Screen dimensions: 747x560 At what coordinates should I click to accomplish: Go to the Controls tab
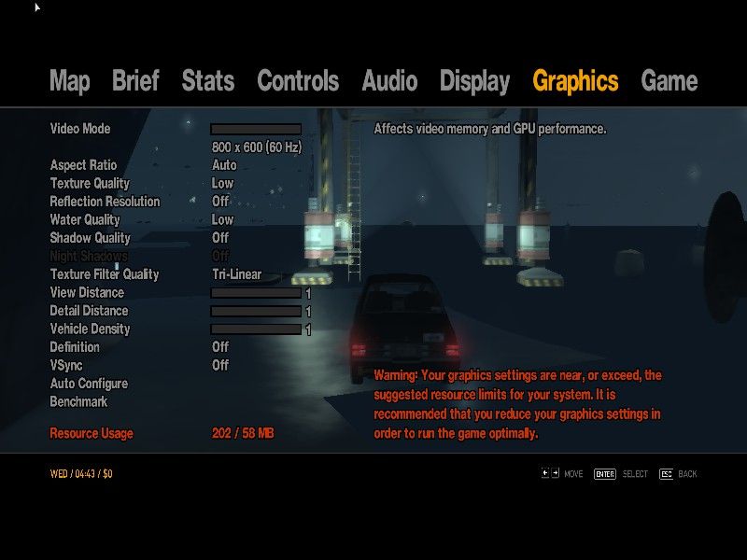tap(298, 80)
